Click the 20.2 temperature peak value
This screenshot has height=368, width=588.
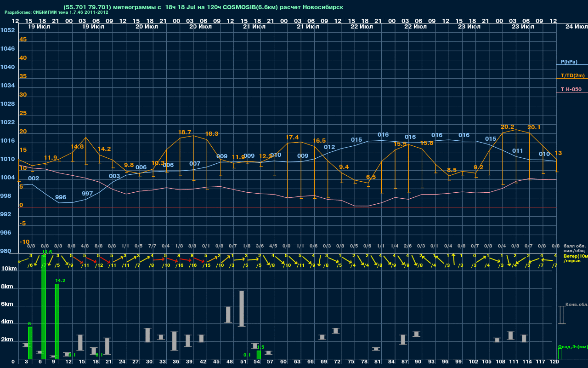507,127
